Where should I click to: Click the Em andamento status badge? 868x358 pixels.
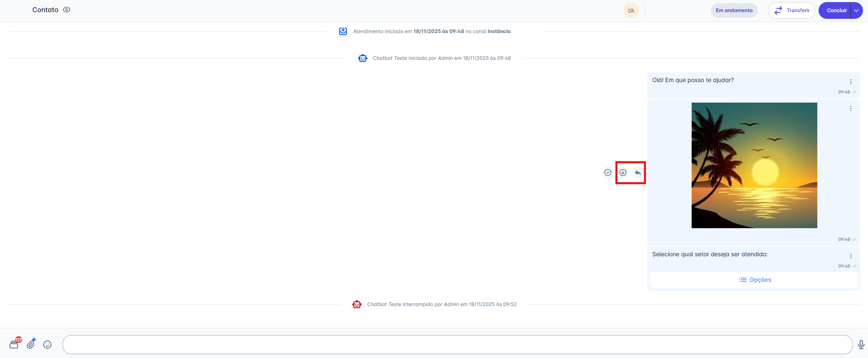734,10
